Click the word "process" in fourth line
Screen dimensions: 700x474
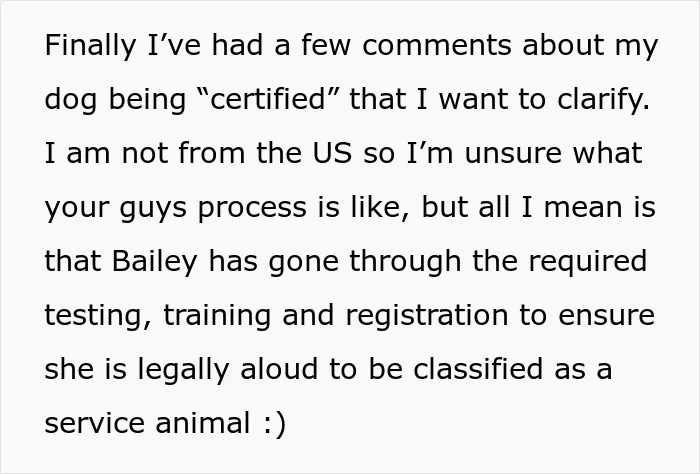pyautogui.click(x=252, y=209)
